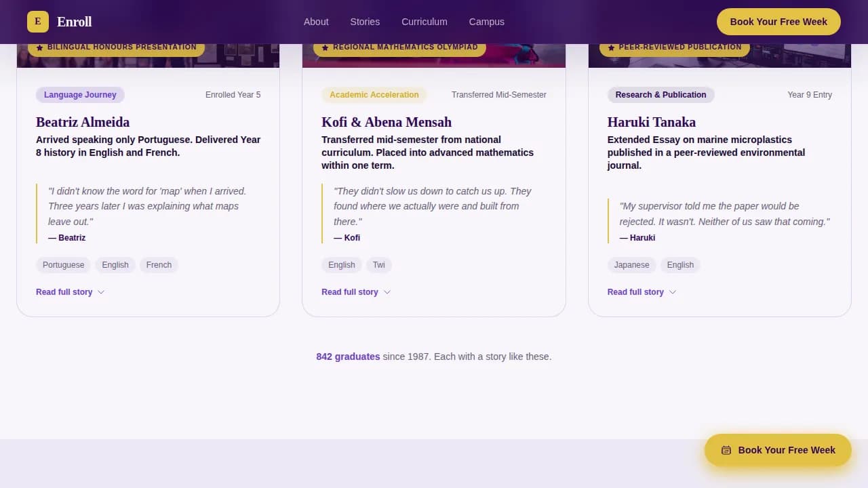
Task: Click the Enroll brand name
Action: pyautogui.click(x=75, y=22)
